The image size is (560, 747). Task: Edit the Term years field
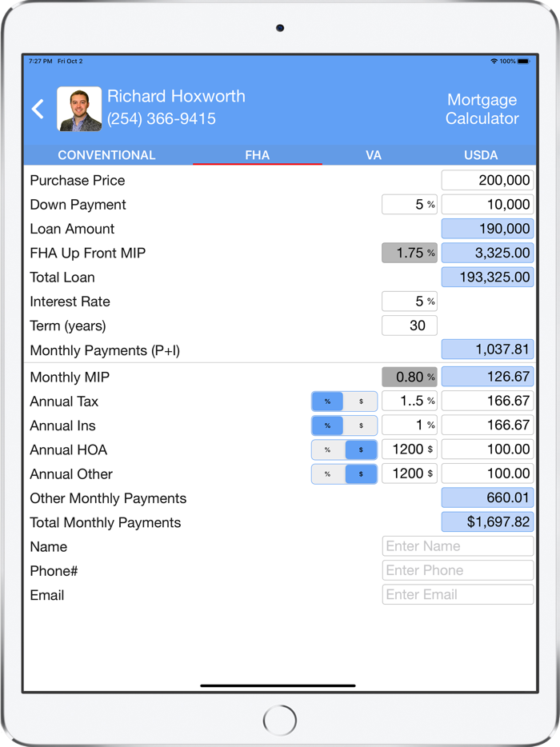point(410,326)
